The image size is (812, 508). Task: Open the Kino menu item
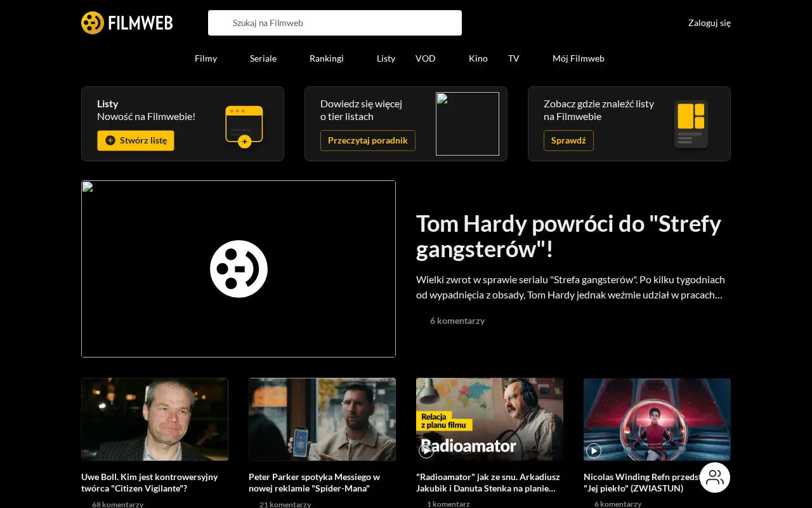click(x=478, y=58)
